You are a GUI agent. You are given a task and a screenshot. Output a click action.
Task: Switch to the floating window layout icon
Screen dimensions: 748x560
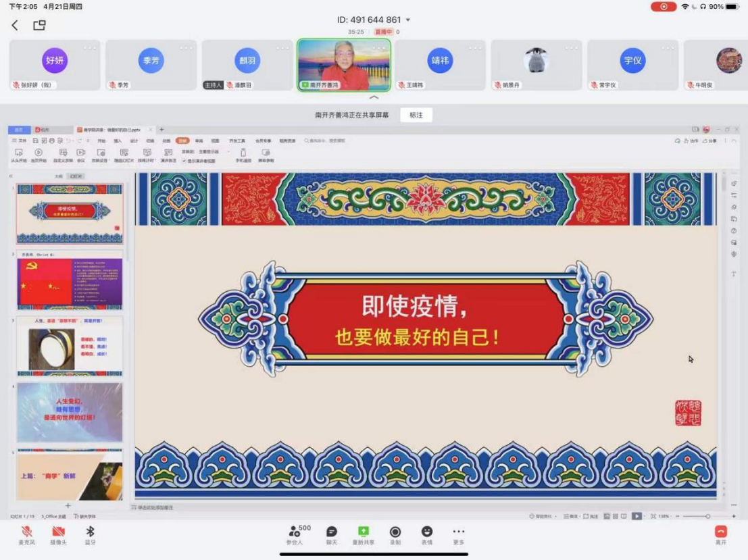[39, 26]
